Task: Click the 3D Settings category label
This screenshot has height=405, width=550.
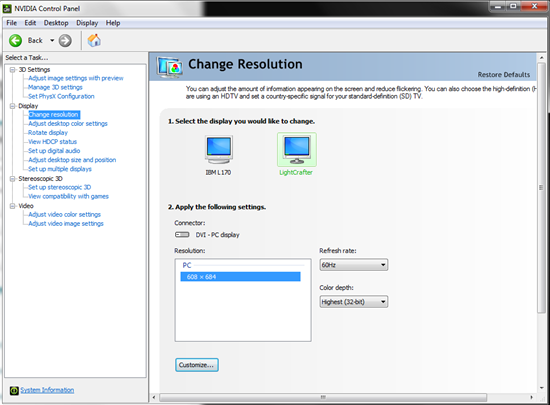Action: (x=34, y=70)
